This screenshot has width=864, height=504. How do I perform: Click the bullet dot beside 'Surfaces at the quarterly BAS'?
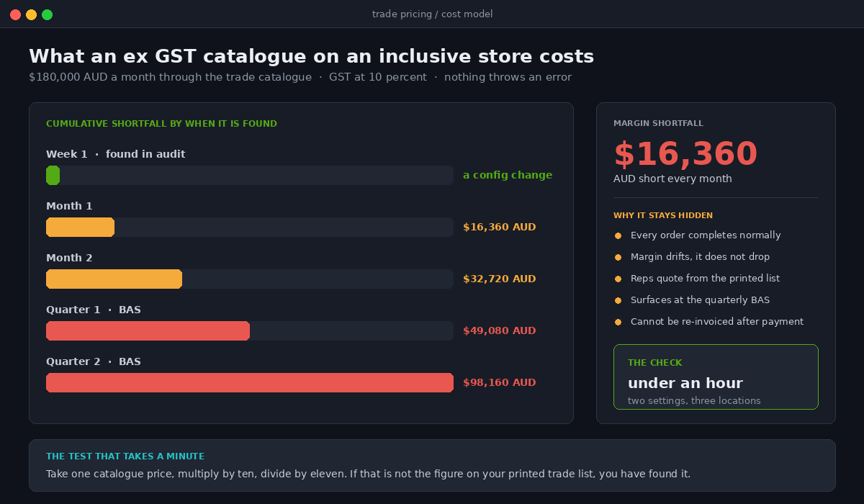click(618, 300)
